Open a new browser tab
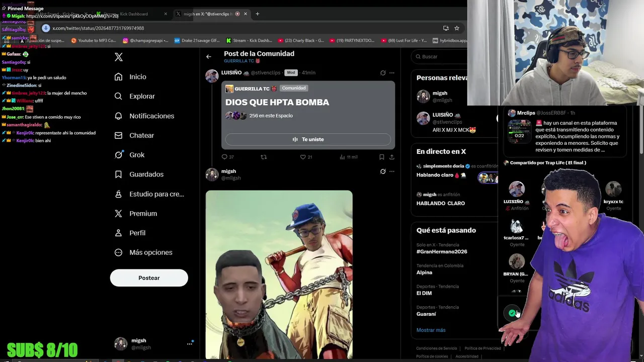 pos(258,14)
